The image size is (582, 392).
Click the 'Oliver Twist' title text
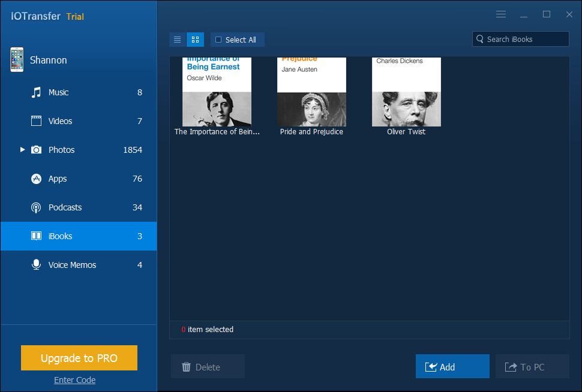click(406, 132)
